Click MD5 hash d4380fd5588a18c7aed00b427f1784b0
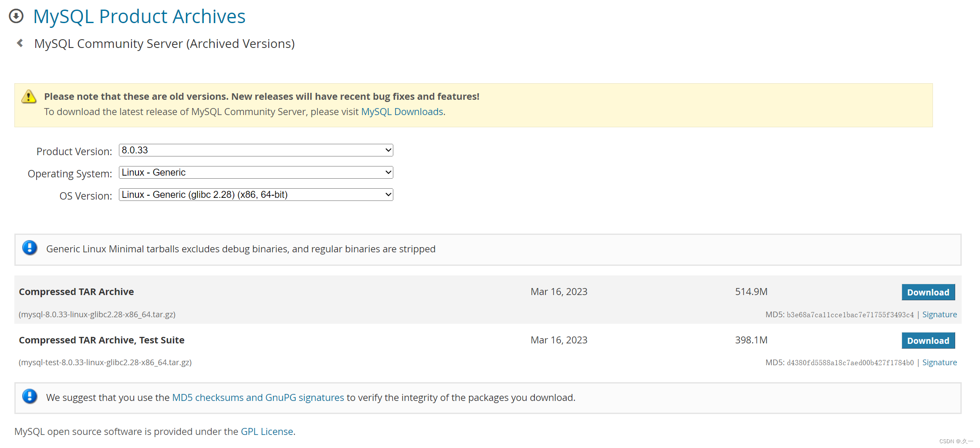The height and width of the screenshot is (448, 980). pyautogui.click(x=850, y=363)
